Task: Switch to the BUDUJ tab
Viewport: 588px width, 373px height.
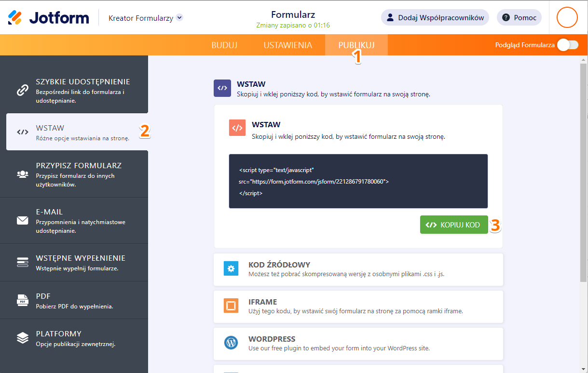Action: (x=224, y=45)
